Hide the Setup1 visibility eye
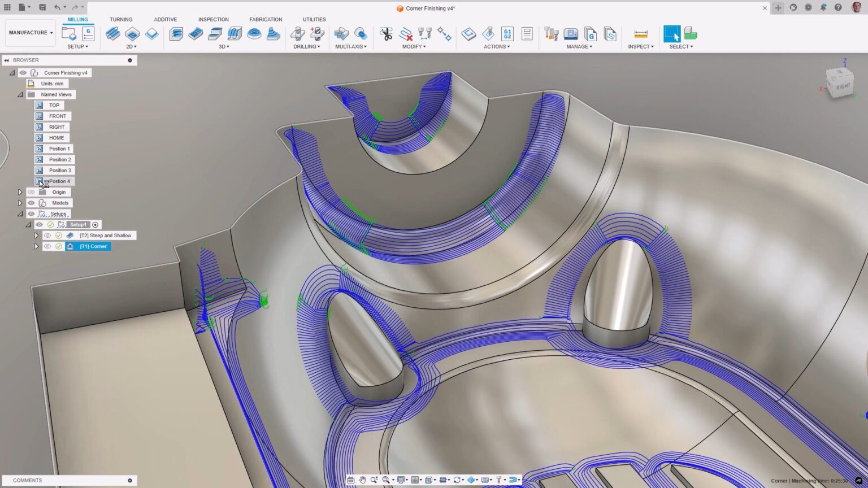Screen dimensions: 868x488 pos(39,224)
